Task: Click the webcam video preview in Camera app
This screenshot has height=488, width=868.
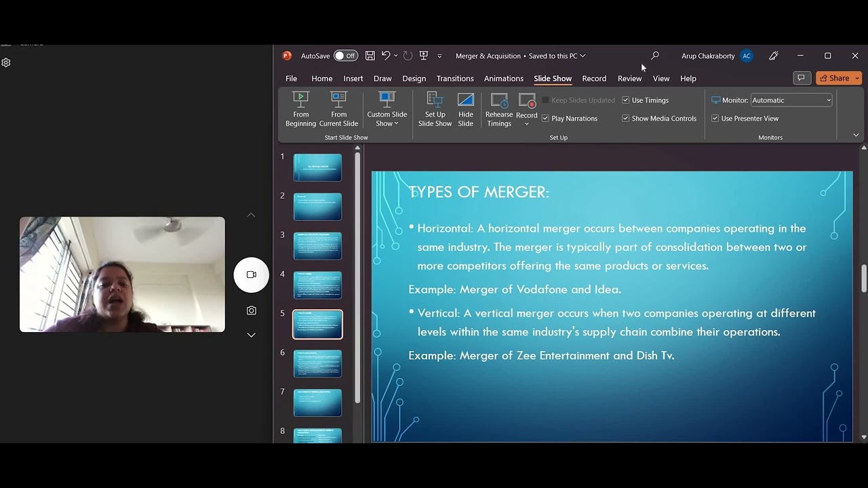Action: pos(122,274)
